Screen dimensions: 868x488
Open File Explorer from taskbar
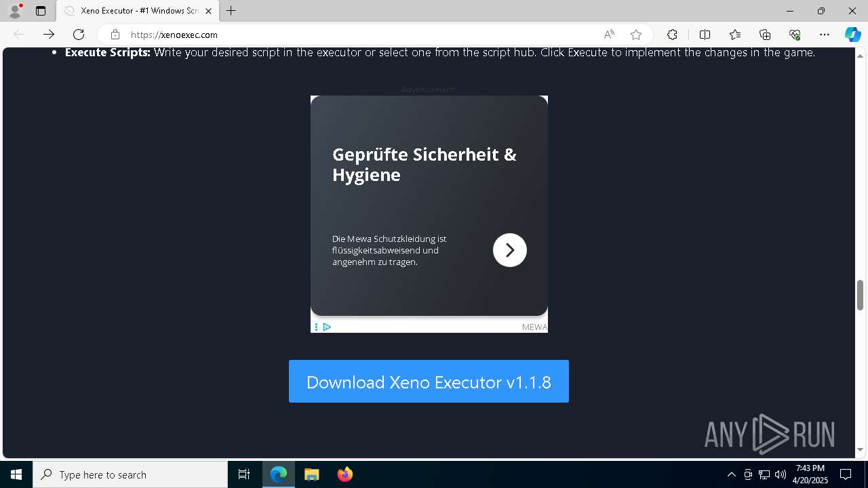(x=312, y=474)
